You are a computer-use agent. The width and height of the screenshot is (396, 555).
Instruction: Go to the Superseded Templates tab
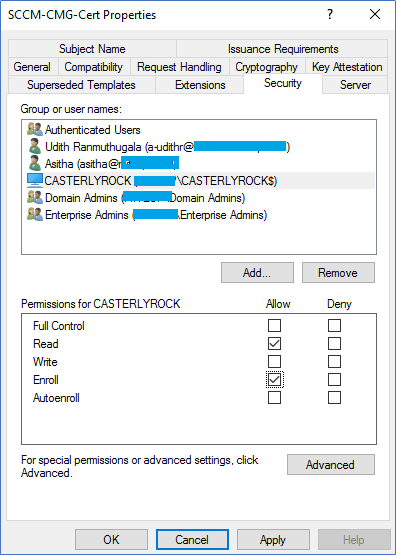point(81,85)
